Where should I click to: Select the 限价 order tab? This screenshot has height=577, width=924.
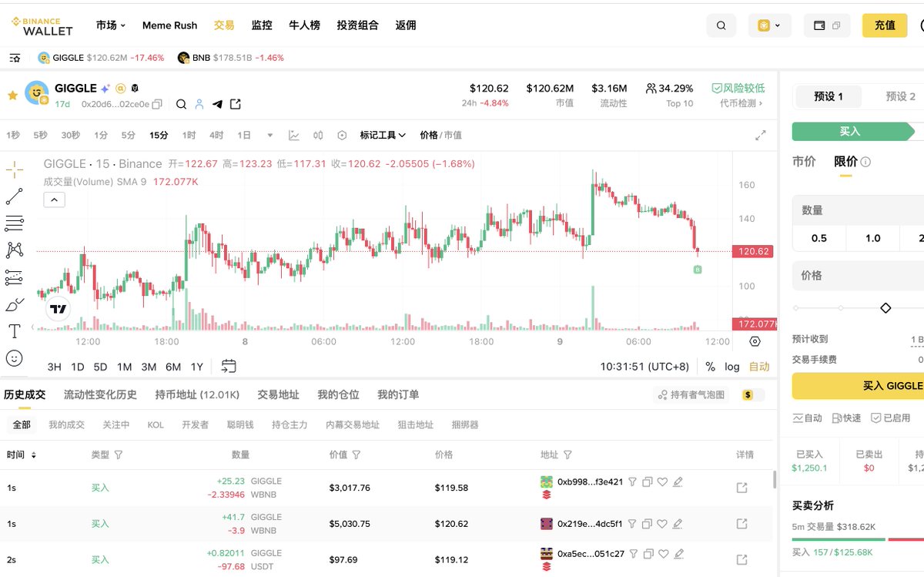[x=845, y=162]
